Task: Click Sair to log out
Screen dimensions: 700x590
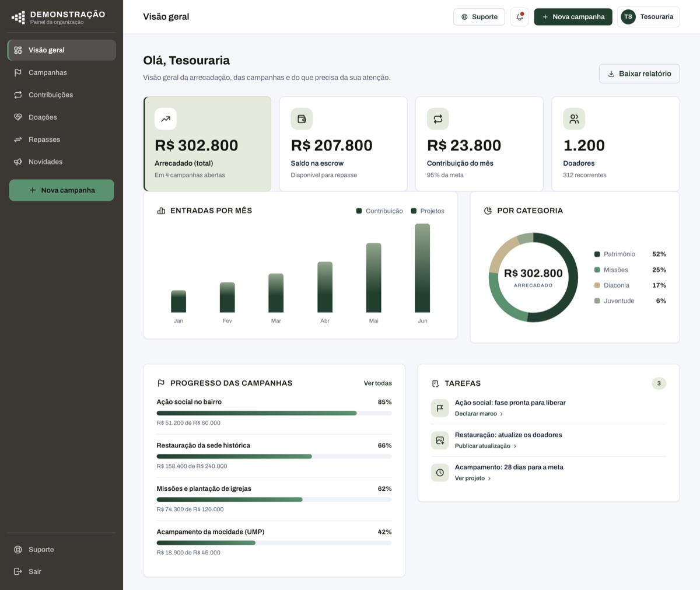Action: click(x=62, y=571)
